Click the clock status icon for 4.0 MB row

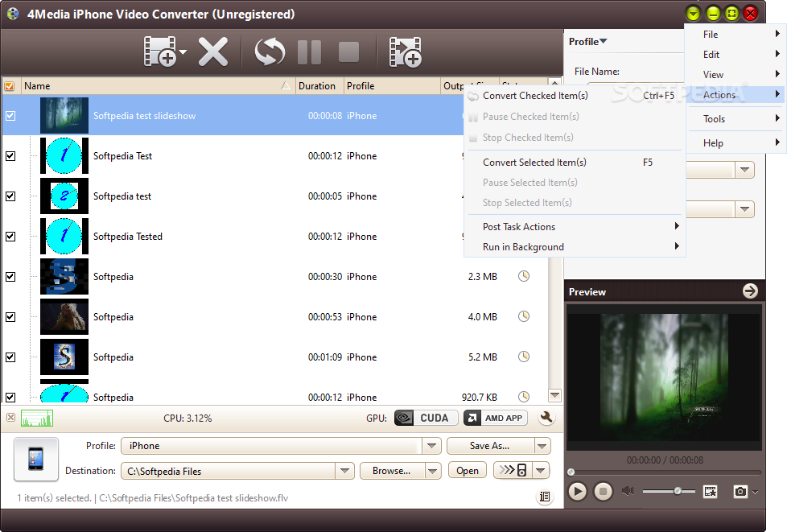coord(524,316)
